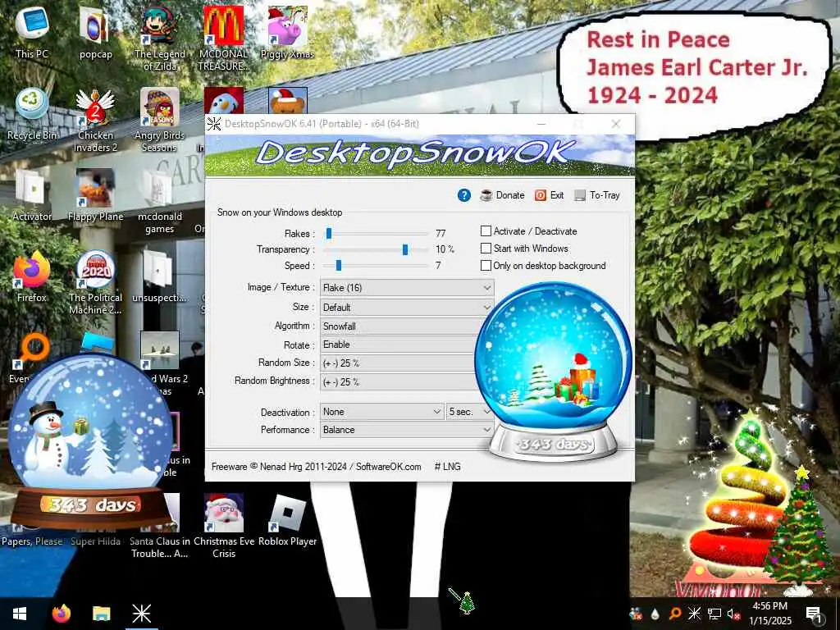Select the Angry Birds Seasons shortcut
This screenshot has width=840, height=630.
pyautogui.click(x=160, y=121)
